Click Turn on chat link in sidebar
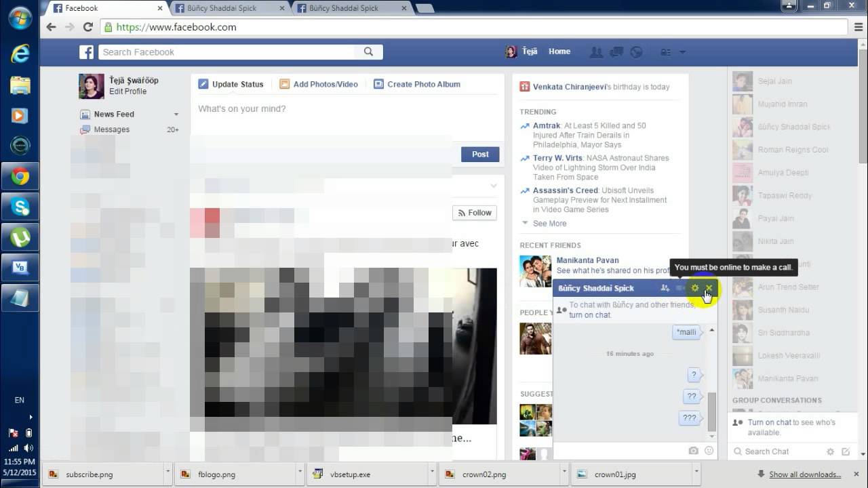Screen dimensions: 868x488 [770, 422]
